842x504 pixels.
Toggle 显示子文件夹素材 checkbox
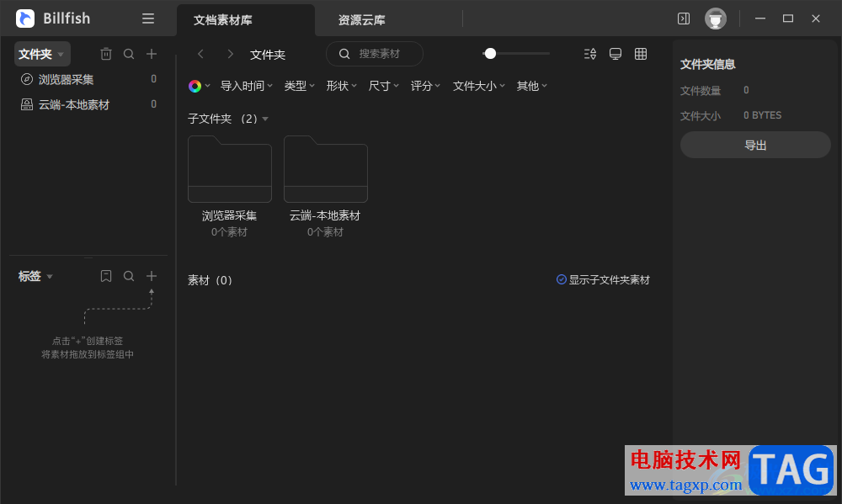(561, 279)
